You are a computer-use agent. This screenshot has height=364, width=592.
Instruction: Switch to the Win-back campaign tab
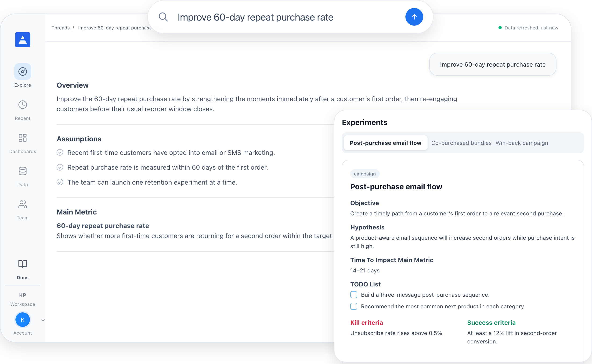pyautogui.click(x=522, y=143)
